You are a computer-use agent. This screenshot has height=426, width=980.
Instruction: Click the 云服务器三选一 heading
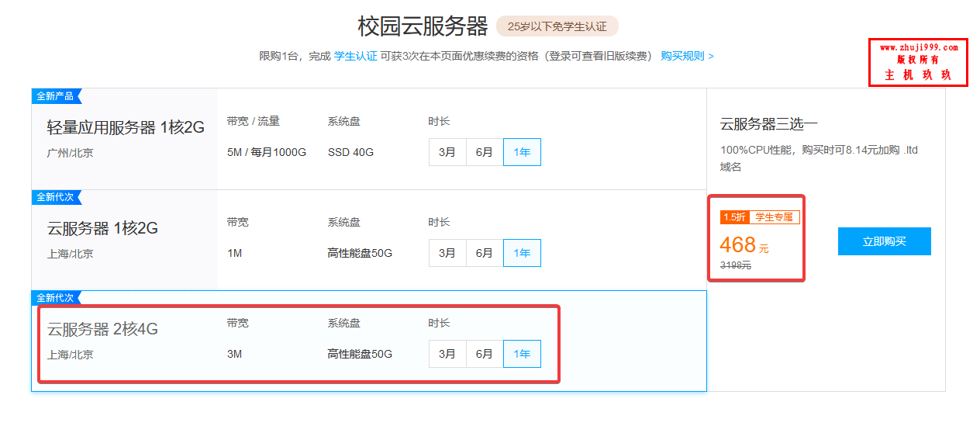[769, 124]
